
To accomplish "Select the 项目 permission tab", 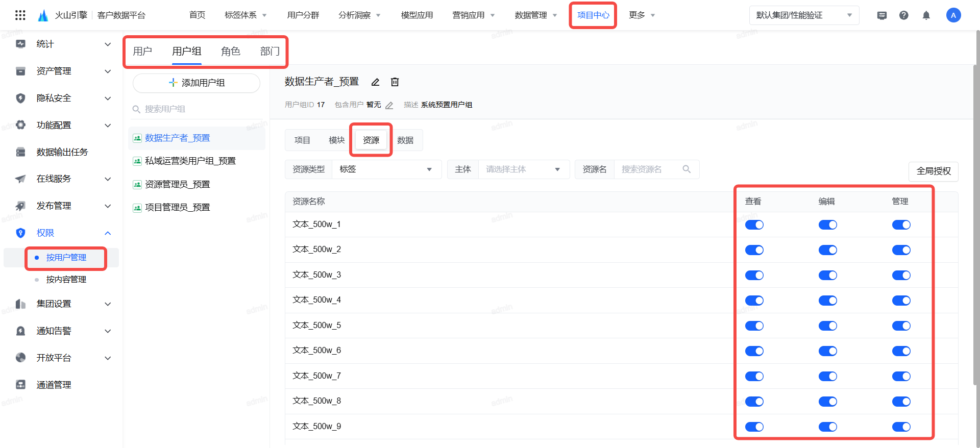I will 302,140.
